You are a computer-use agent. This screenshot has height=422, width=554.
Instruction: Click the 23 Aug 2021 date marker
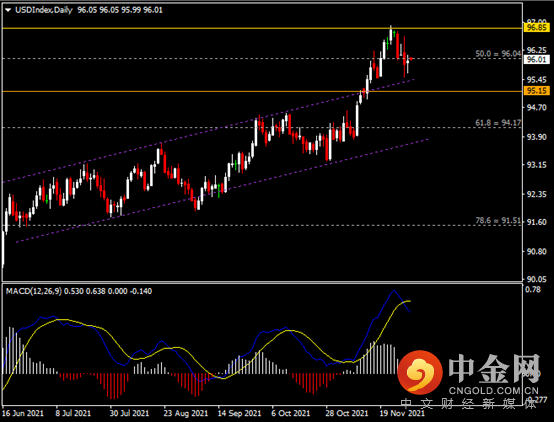[x=185, y=413]
